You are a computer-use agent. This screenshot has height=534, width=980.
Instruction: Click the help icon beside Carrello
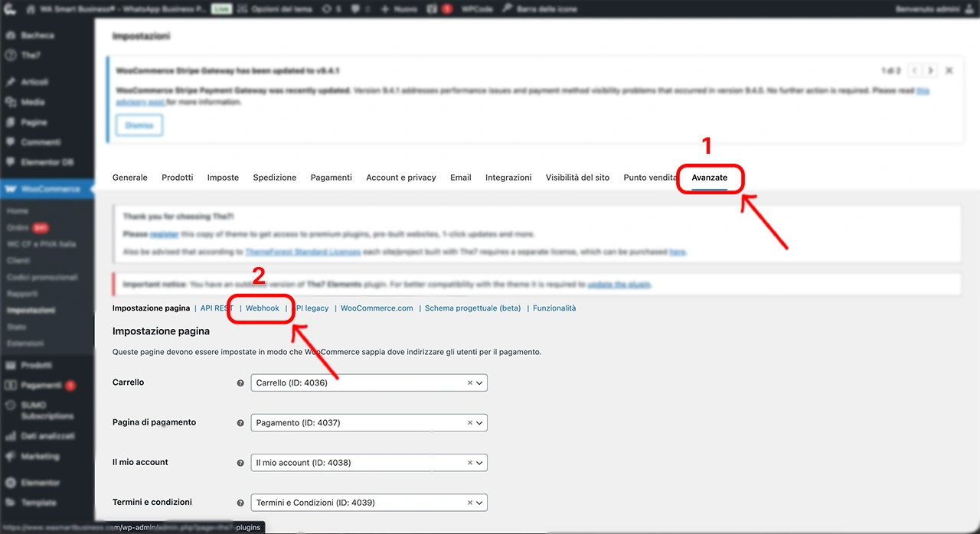240,383
